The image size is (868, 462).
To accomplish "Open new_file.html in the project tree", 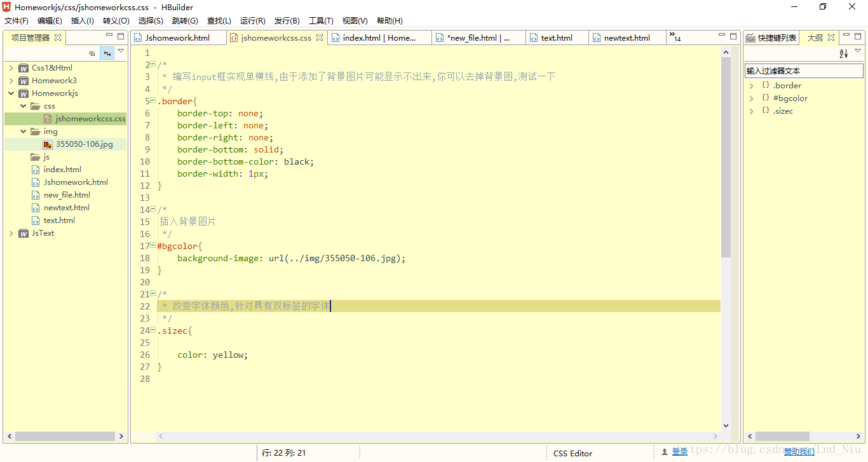I will (67, 195).
